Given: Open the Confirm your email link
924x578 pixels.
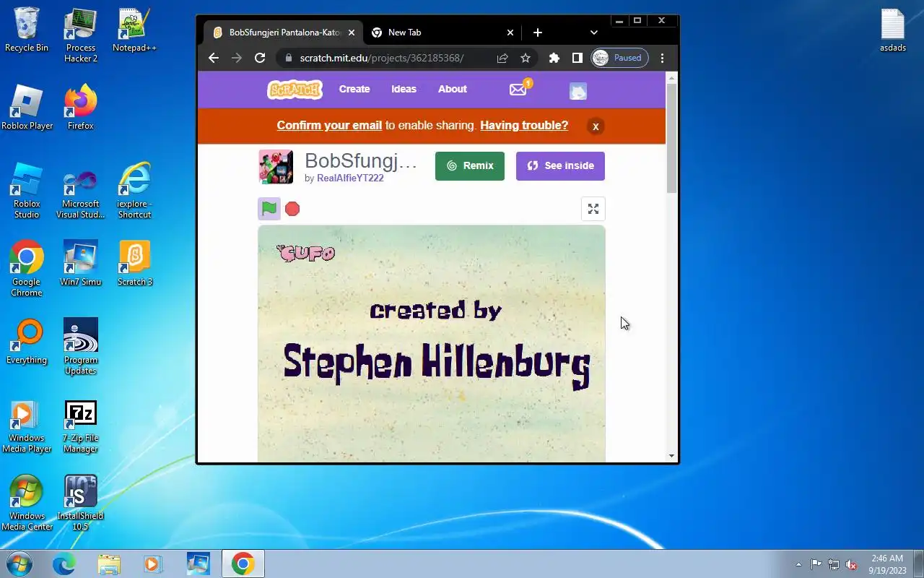Looking at the screenshot, I should pyautogui.click(x=329, y=125).
